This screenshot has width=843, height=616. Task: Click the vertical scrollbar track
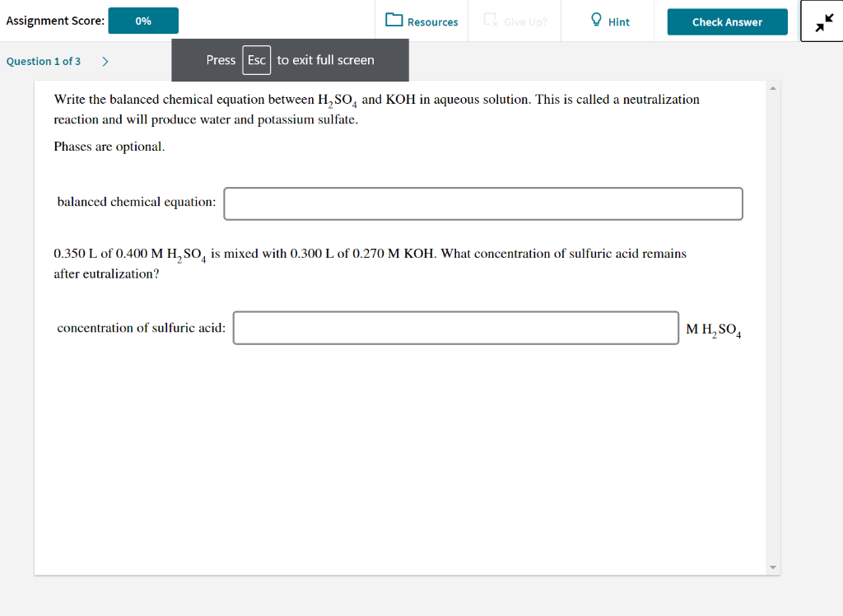coord(772,329)
